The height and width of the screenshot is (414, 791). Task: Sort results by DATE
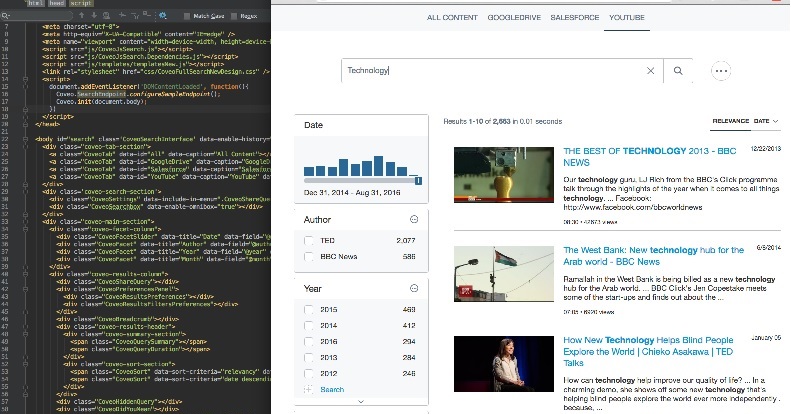761,121
